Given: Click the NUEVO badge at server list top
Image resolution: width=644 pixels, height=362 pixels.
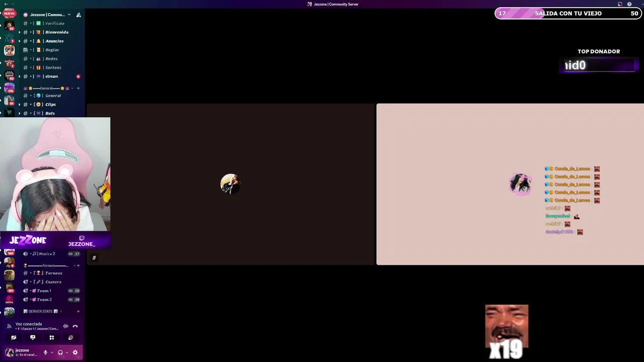Looking at the screenshot, I should (9, 14).
